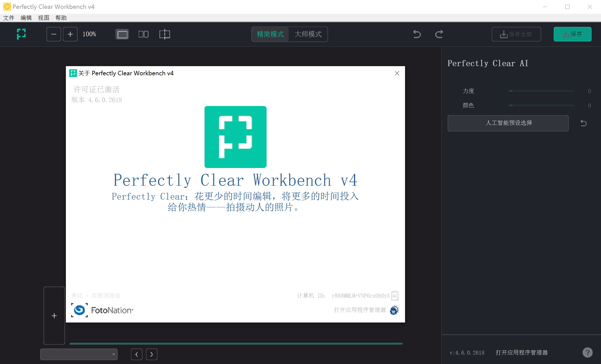Screen dimensions: 601x364
Task: Click the large teal app logo in About
Action: (x=236, y=137)
